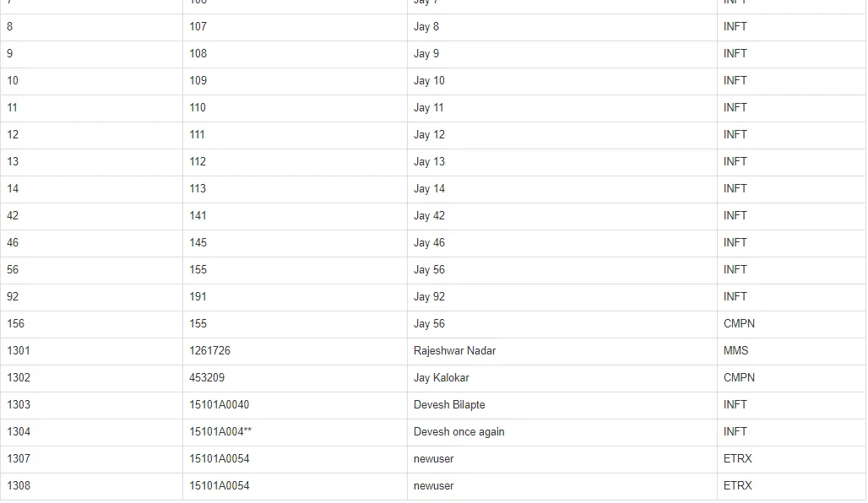Select the Jay Kalokar name cell
The height and width of the screenshot is (503, 868).
tap(561, 378)
